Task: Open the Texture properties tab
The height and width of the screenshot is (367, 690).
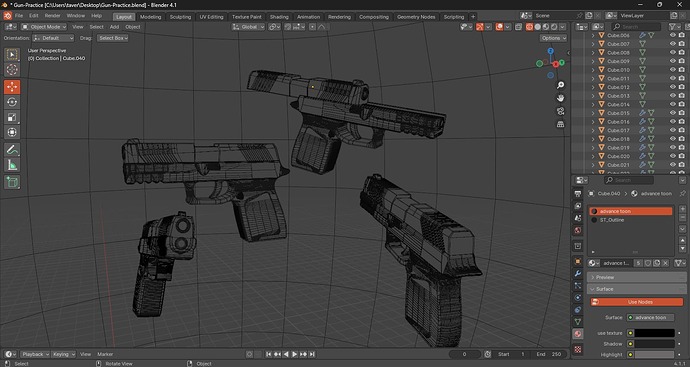Action: 578,350
